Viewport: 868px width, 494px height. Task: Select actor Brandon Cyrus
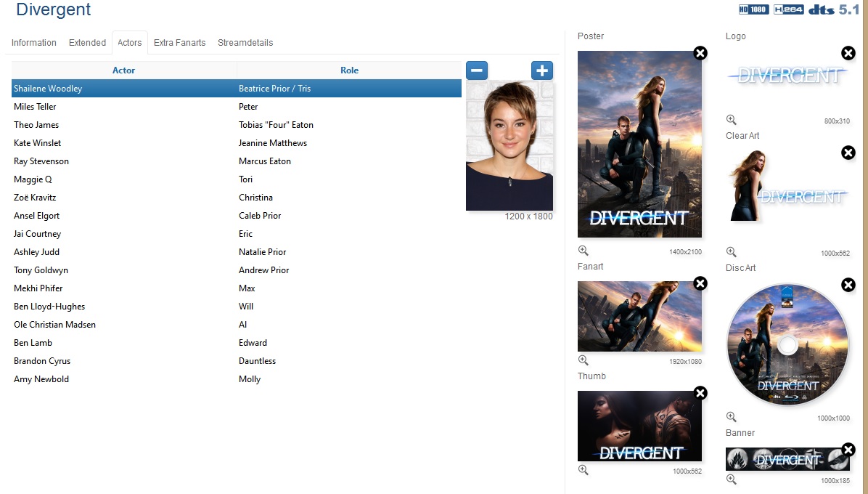point(42,361)
